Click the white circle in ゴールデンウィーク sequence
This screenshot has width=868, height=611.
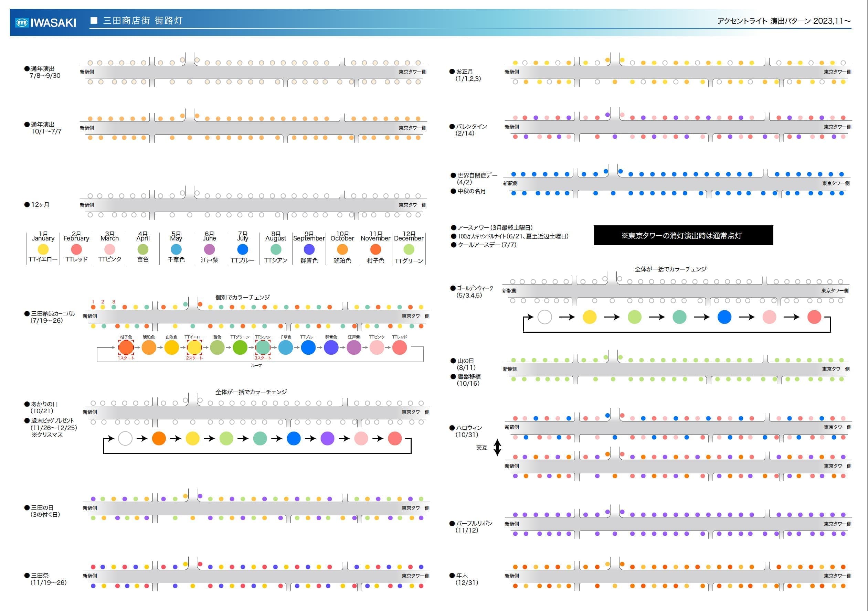[544, 317]
